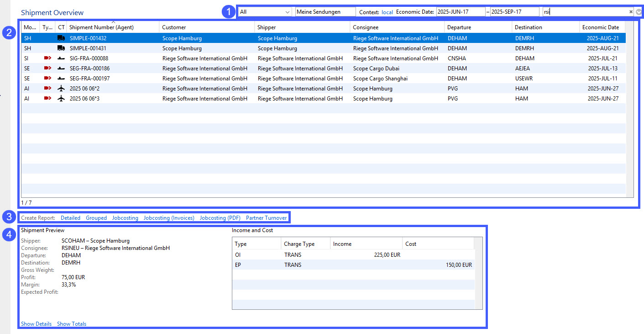Sort by the Customer column header
This screenshot has height=334, width=644.
pyautogui.click(x=207, y=27)
